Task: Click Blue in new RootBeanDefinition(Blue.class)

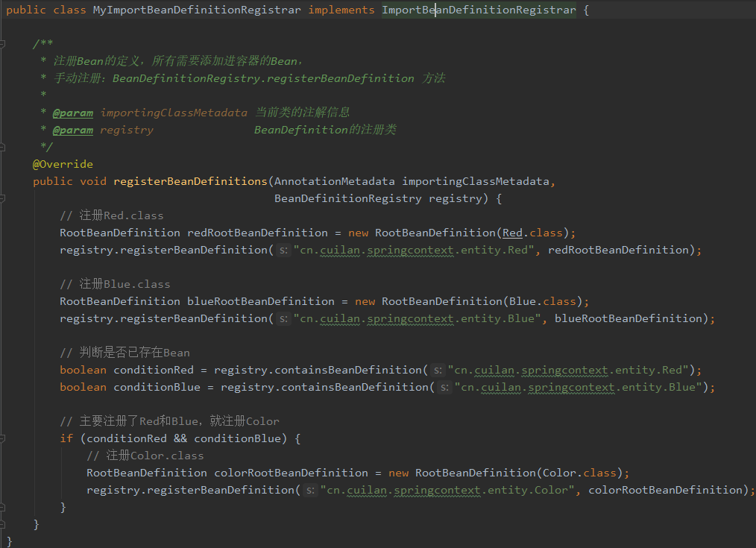Action: point(523,301)
